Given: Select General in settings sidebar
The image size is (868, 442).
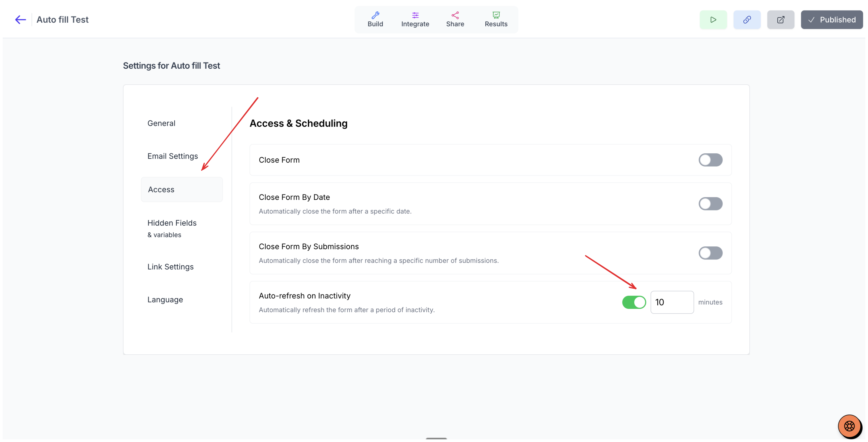Looking at the screenshot, I should click(x=161, y=123).
